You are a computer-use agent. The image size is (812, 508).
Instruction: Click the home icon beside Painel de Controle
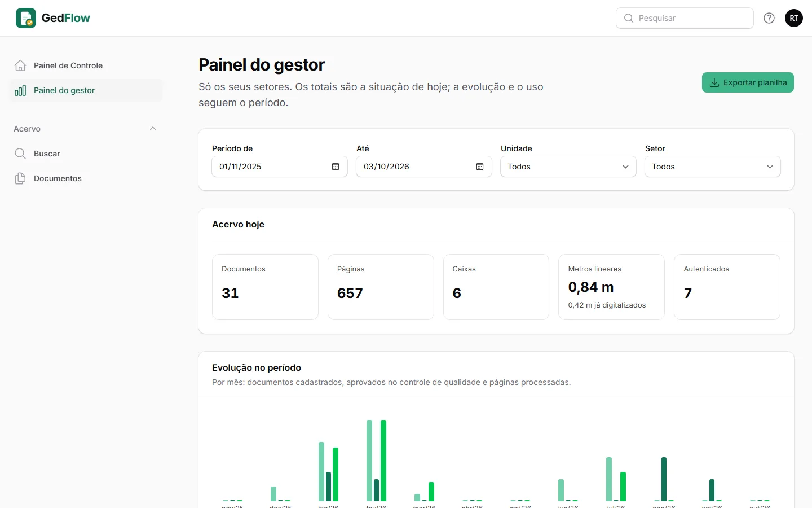click(20, 65)
